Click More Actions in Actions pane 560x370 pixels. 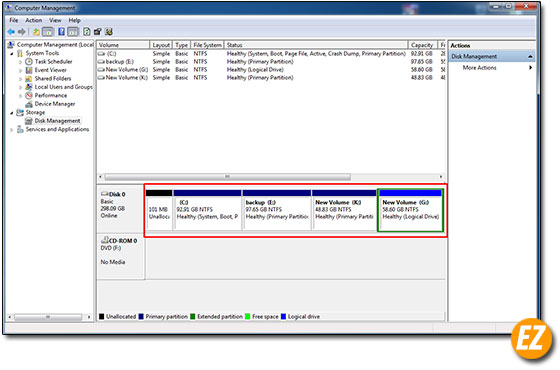pos(479,68)
